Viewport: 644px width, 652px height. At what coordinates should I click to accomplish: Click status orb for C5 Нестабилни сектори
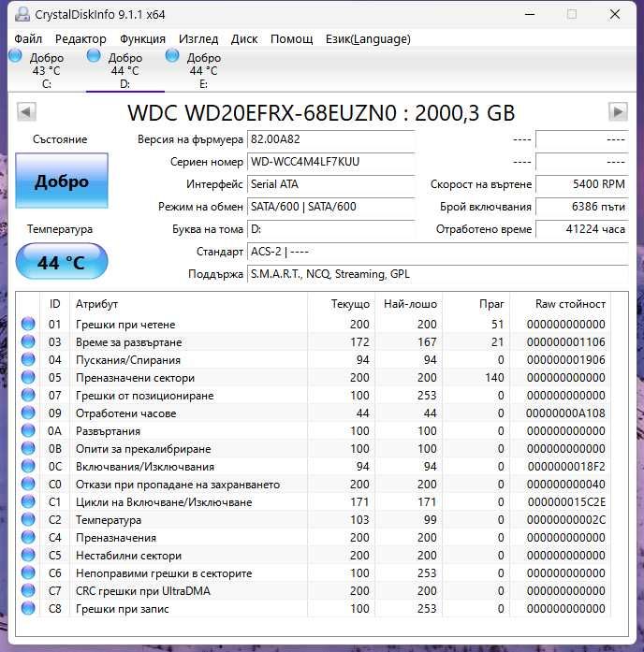point(28,555)
